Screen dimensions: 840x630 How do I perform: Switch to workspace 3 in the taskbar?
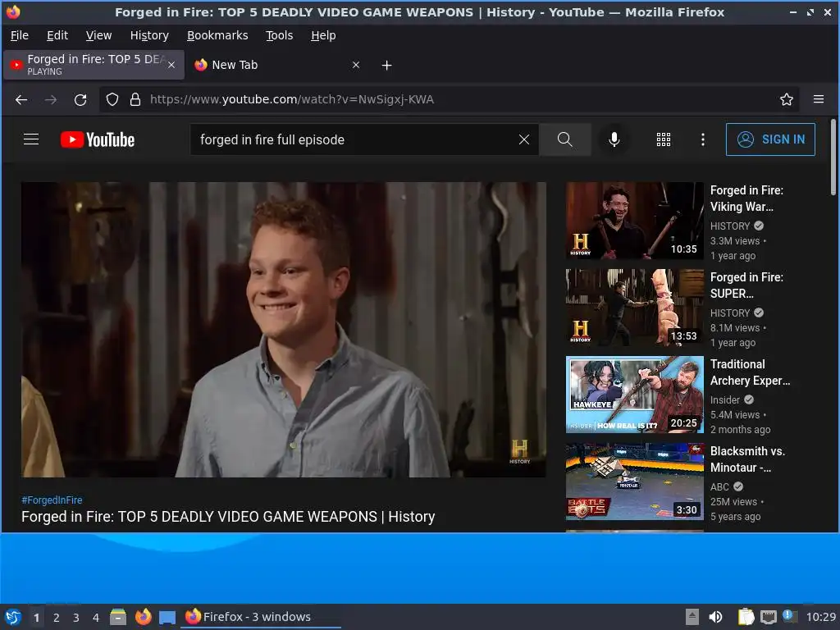76,618
